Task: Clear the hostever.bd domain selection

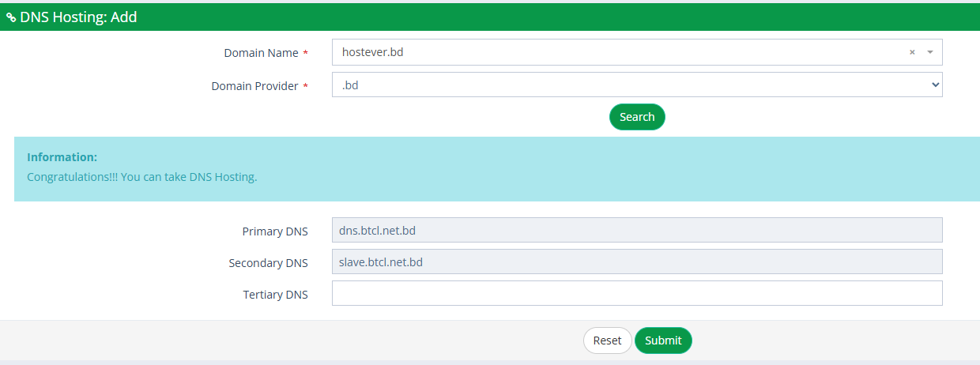Action: click(x=912, y=52)
